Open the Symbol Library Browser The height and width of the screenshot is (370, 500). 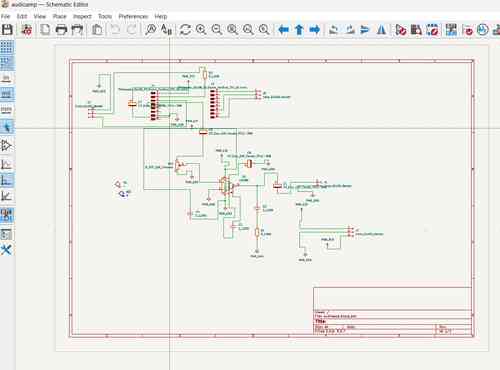click(x=416, y=30)
